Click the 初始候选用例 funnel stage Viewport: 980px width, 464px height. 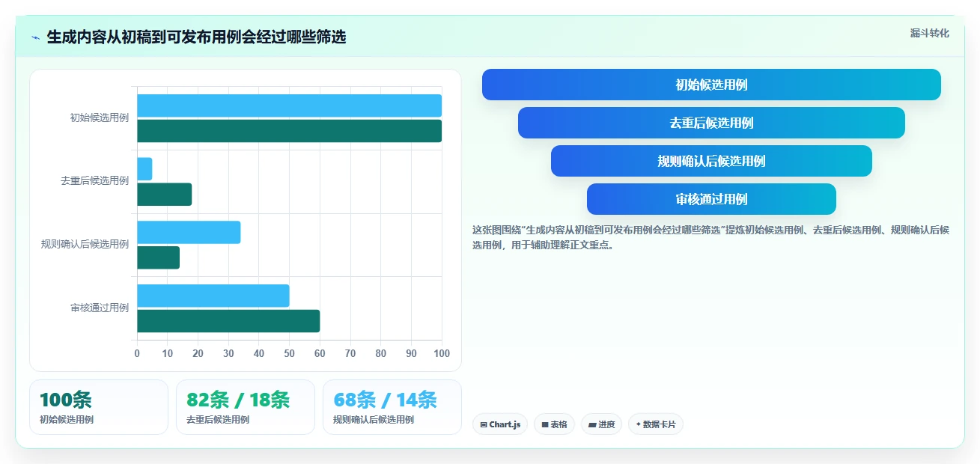[711, 85]
